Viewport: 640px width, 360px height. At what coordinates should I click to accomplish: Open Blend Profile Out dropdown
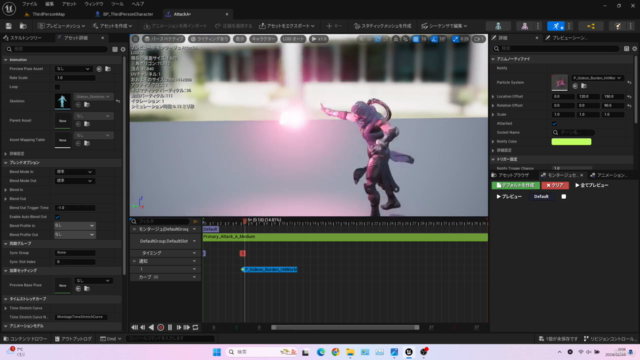[x=75, y=235]
